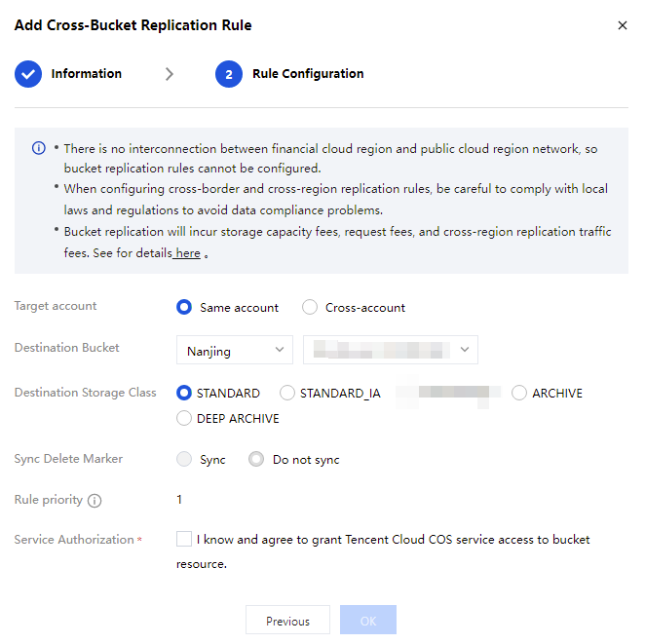Close the Add Cross-Bucket Replication Rule dialog
Screen dimensions: 645x644
623,26
